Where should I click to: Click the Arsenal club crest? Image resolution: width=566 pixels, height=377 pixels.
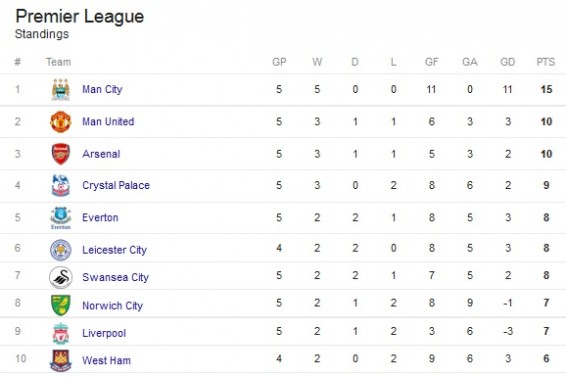[x=61, y=154]
